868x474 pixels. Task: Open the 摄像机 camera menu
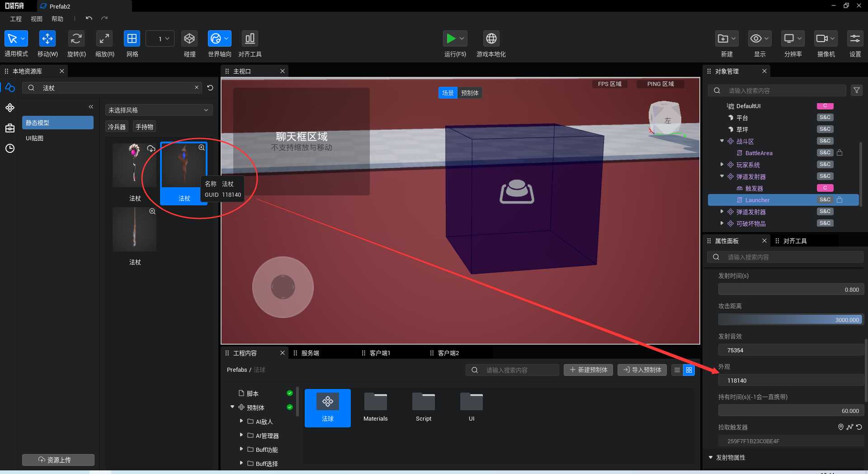click(826, 38)
